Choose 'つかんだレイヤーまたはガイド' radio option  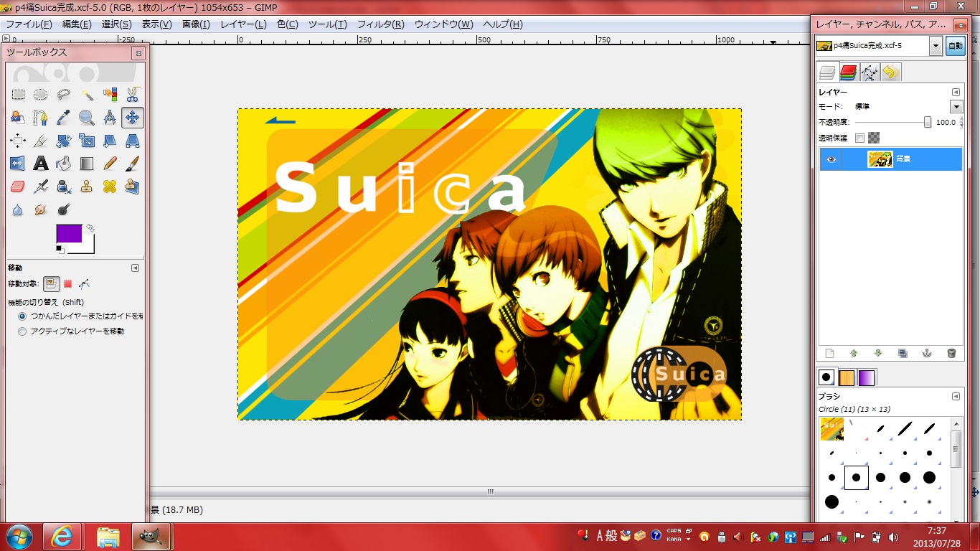tap(22, 316)
